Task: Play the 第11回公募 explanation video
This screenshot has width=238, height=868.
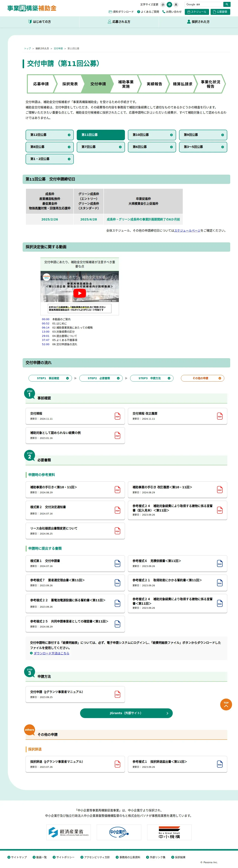Action: click(80, 293)
